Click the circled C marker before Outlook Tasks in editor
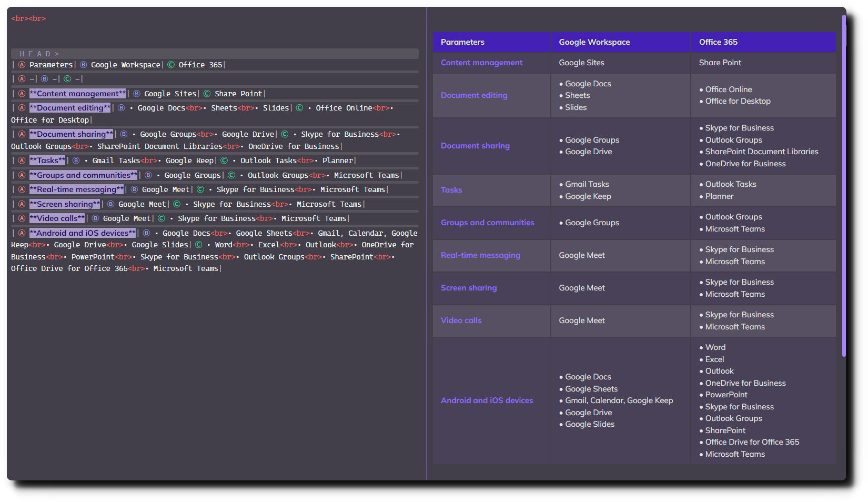The height and width of the screenshot is (502, 868). pyautogui.click(x=224, y=160)
